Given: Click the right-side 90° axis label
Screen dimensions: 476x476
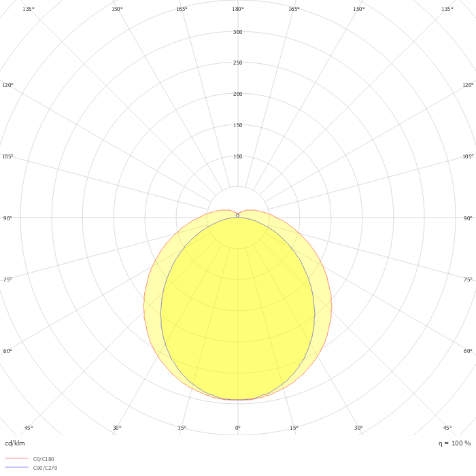Looking at the screenshot, I should [x=468, y=218].
